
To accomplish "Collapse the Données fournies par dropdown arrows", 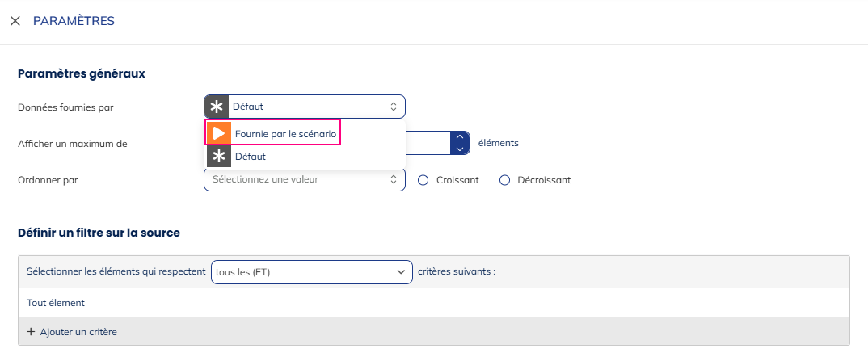I will pyautogui.click(x=394, y=107).
